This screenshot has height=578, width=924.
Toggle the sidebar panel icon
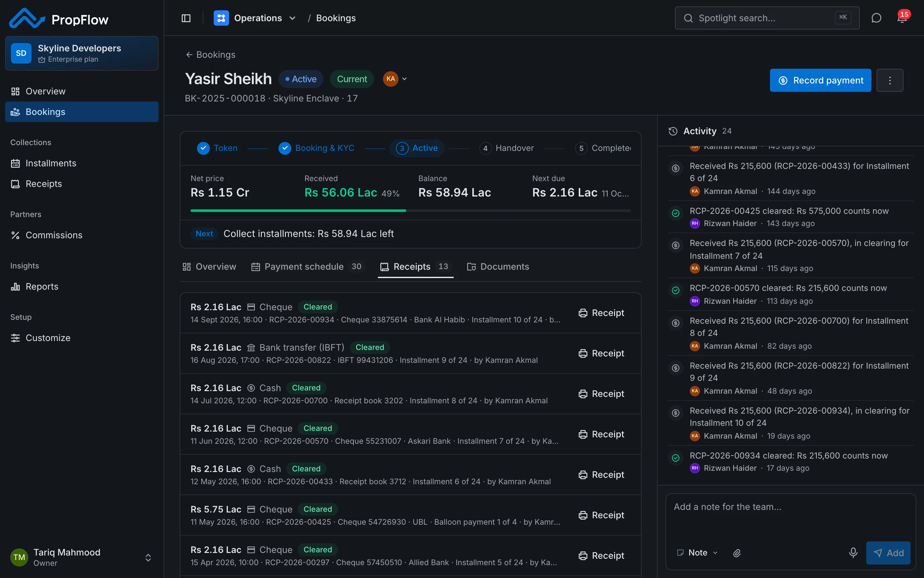click(x=186, y=18)
